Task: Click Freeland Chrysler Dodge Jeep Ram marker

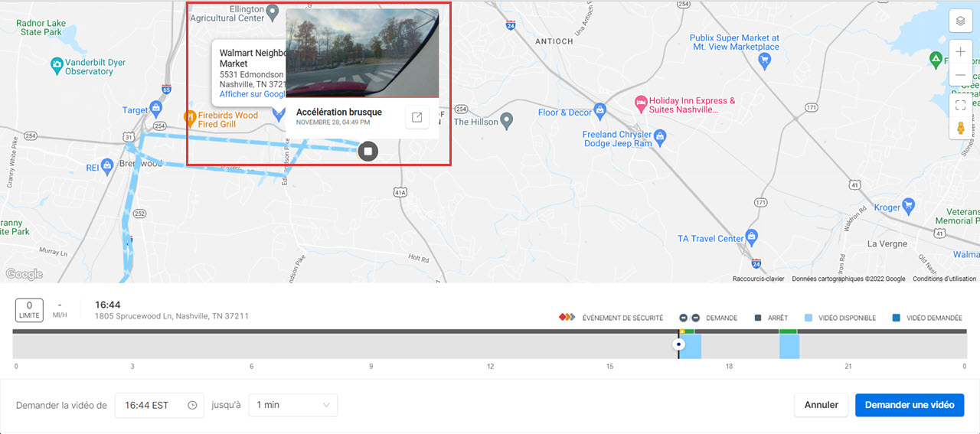Action: (661, 138)
